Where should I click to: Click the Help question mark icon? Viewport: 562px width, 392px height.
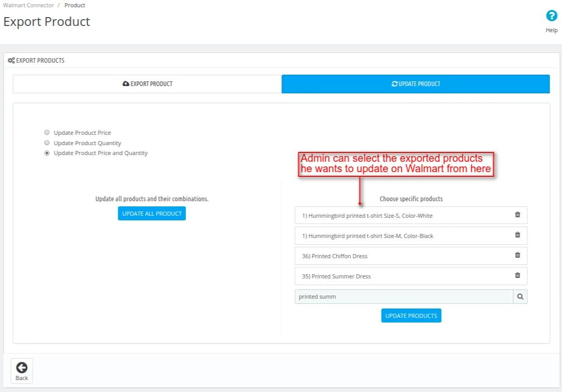coord(551,16)
